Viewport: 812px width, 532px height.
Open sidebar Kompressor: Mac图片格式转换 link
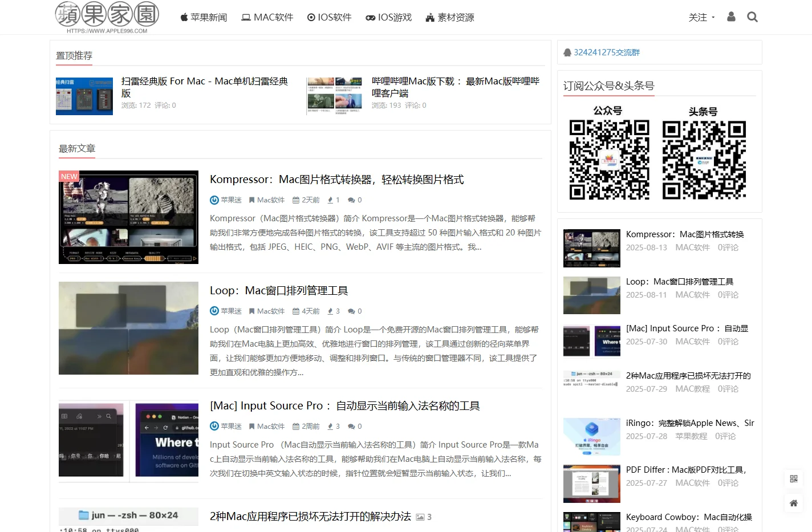pyautogui.click(x=685, y=234)
